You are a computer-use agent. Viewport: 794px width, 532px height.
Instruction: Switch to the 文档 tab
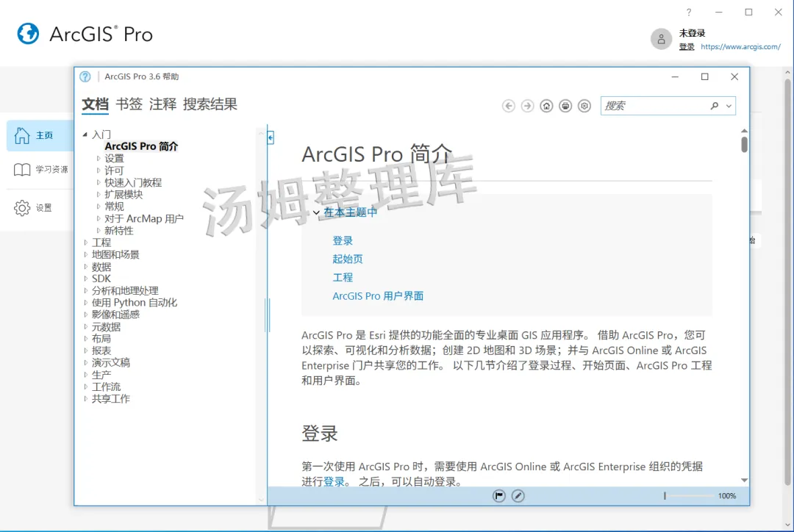pos(95,104)
